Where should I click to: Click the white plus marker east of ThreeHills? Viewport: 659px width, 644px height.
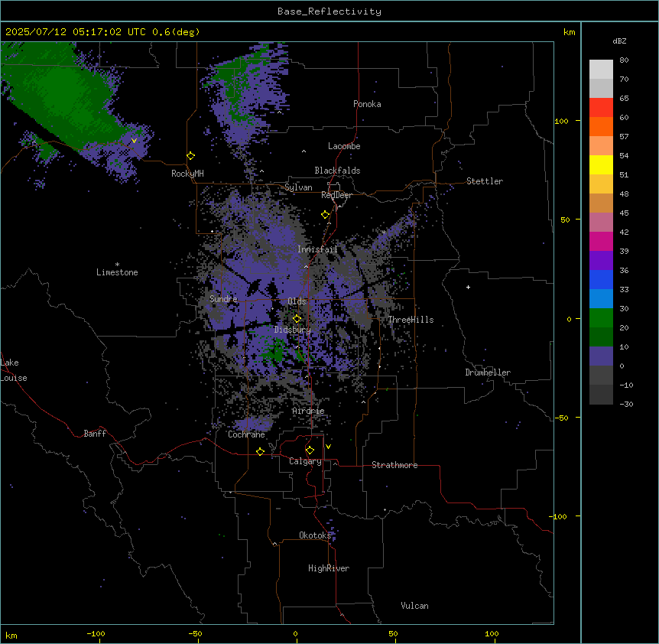pyautogui.click(x=468, y=287)
